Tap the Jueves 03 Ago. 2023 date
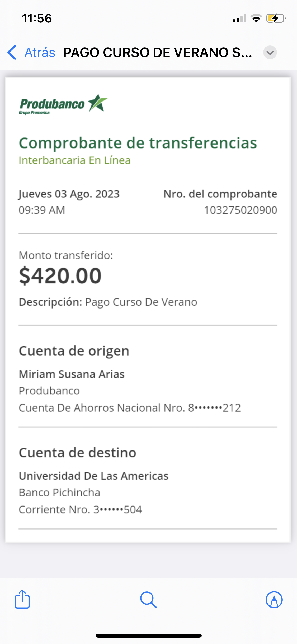The width and height of the screenshot is (297, 644). tap(69, 194)
